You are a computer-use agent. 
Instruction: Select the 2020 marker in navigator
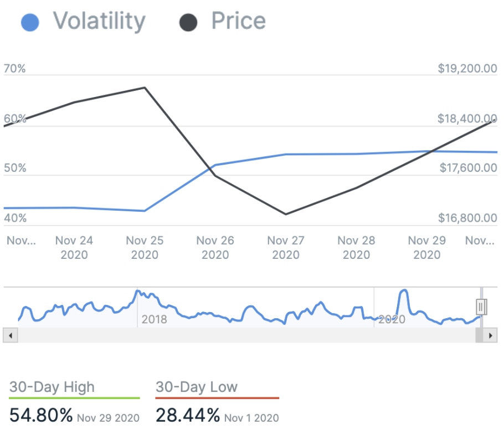392,319
